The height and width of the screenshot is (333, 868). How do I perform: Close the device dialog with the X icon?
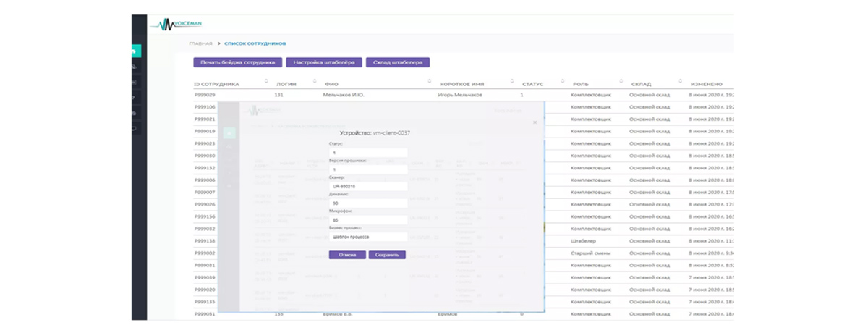pos(535,122)
